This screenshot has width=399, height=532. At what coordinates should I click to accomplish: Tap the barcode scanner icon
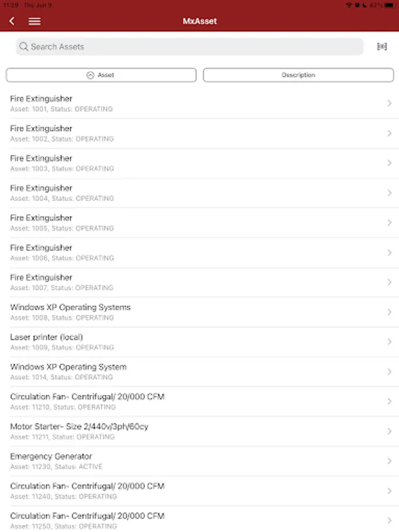pos(382,47)
